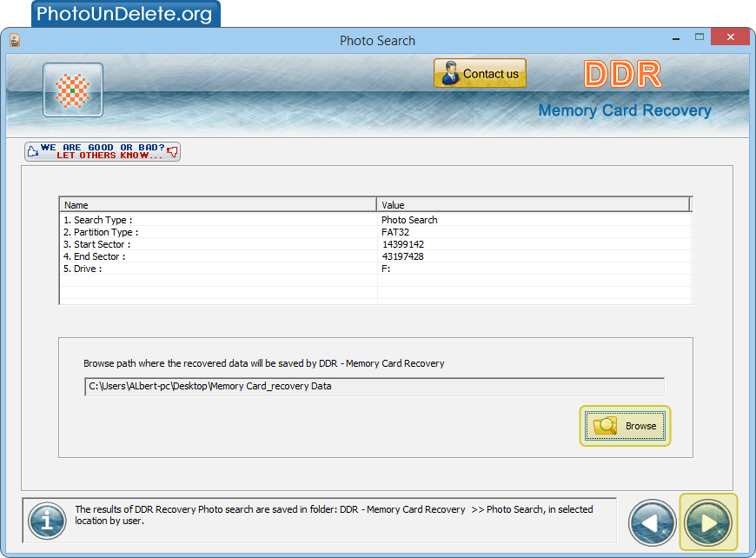Select the '4. End Sector :' row
The height and width of the screenshot is (558, 756).
pyautogui.click(x=375, y=256)
